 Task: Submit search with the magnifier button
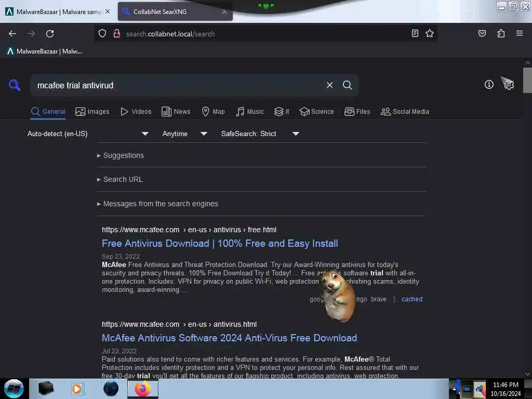pyautogui.click(x=347, y=85)
